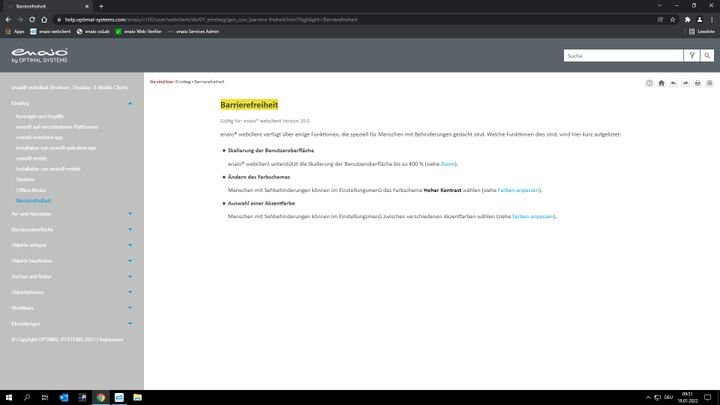This screenshot has height=405, width=720.
Task: Open the enaio webclient bookmark
Action: pyautogui.click(x=51, y=32)
